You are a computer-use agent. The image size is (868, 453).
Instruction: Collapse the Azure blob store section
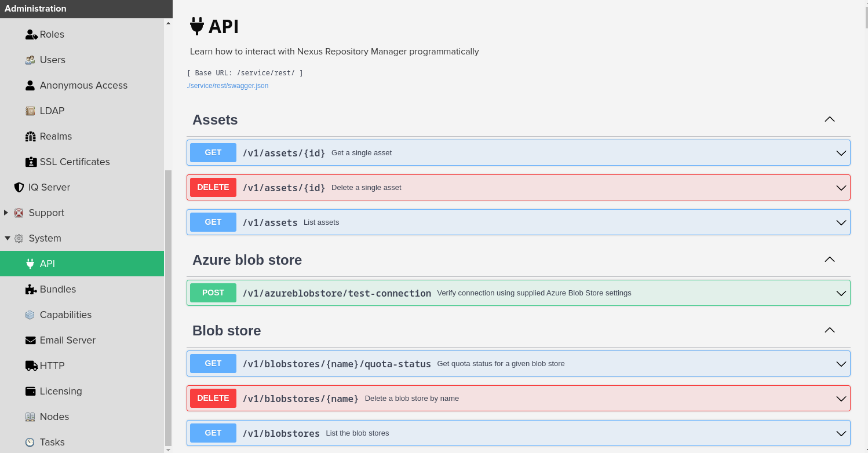[829, 260]
